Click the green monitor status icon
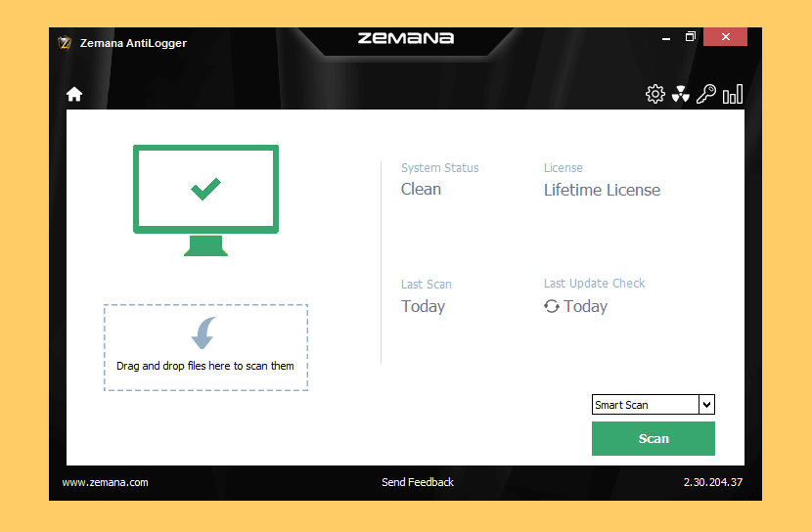Viewport: 812px width, 532px height. [205, 200]
